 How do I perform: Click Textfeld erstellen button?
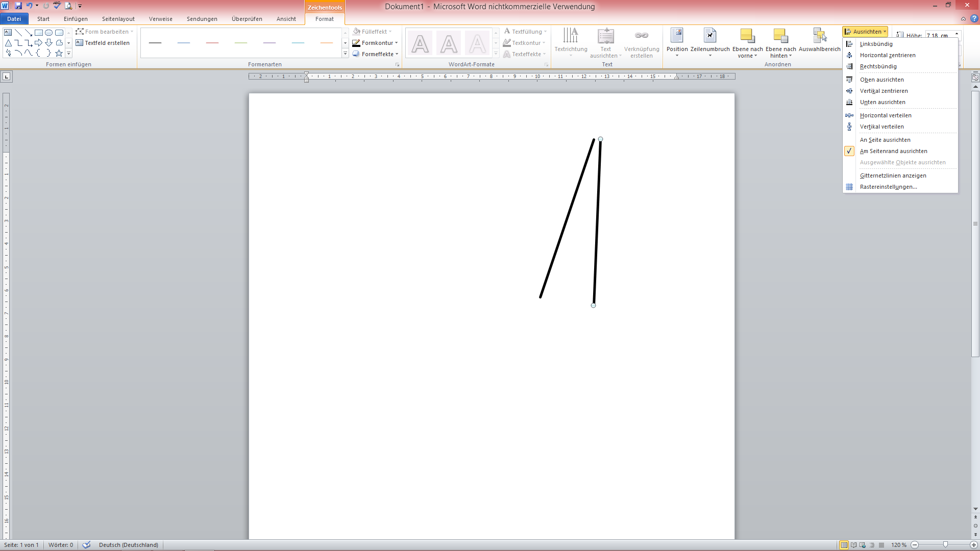(x=103, y=43)
